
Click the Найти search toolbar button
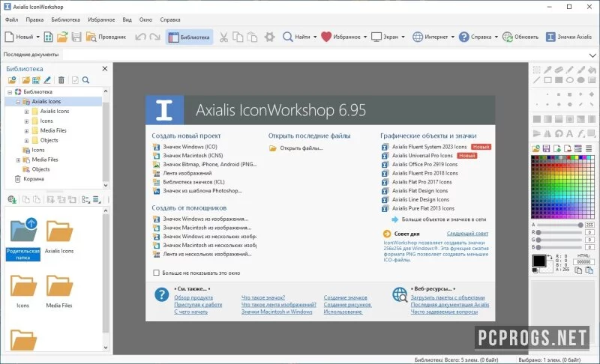pos(296,37)
